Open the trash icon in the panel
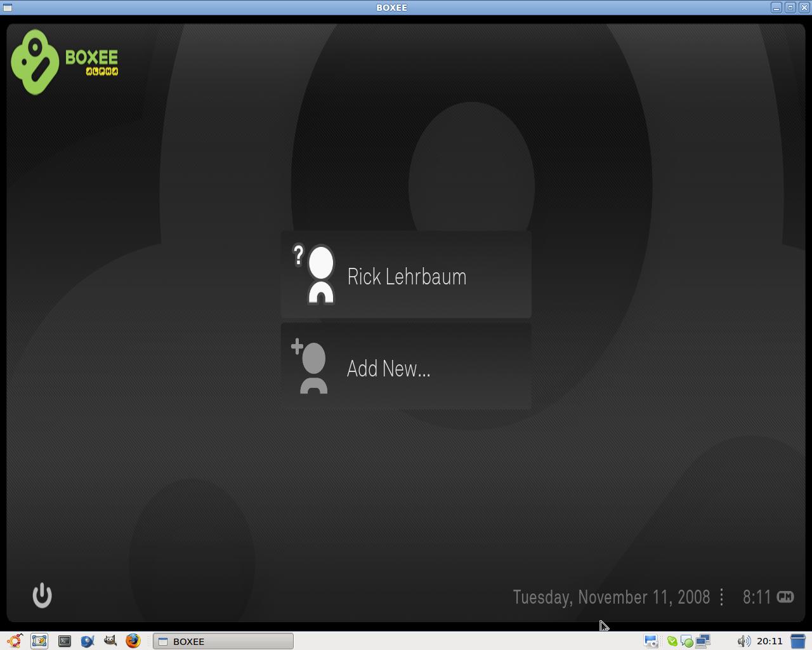The image size is (812, 650). tap(797, 641)
